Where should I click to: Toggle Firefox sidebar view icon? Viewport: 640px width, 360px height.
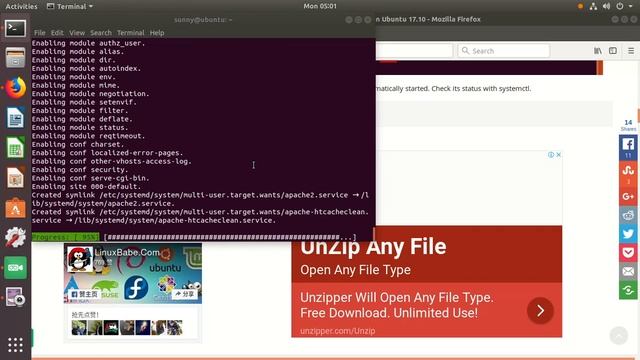click(613, 51)
